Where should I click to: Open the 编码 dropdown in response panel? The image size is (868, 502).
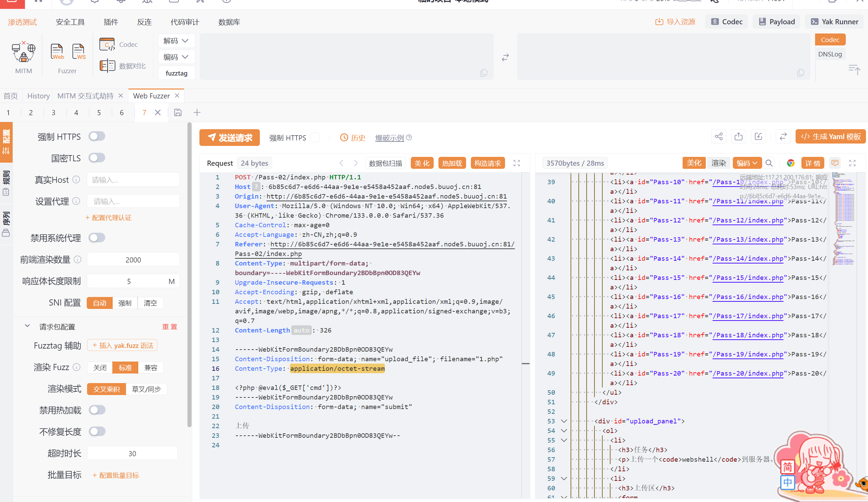pos(746,163)
